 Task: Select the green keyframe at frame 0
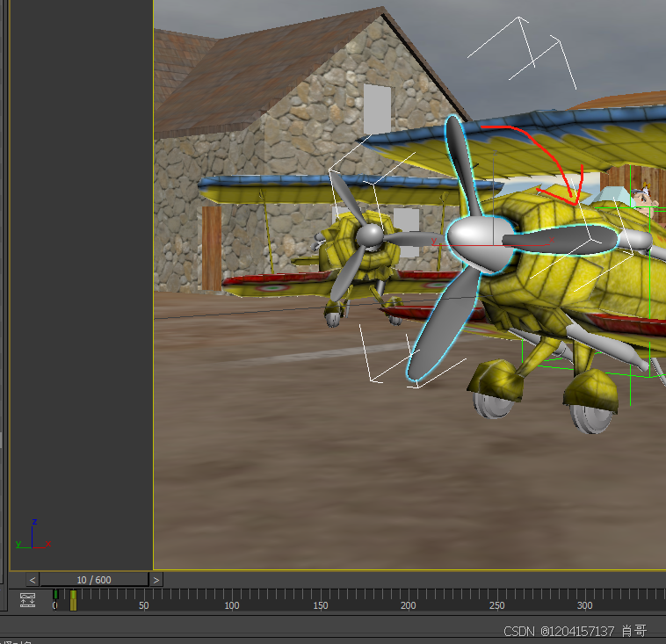click(55, 595)
